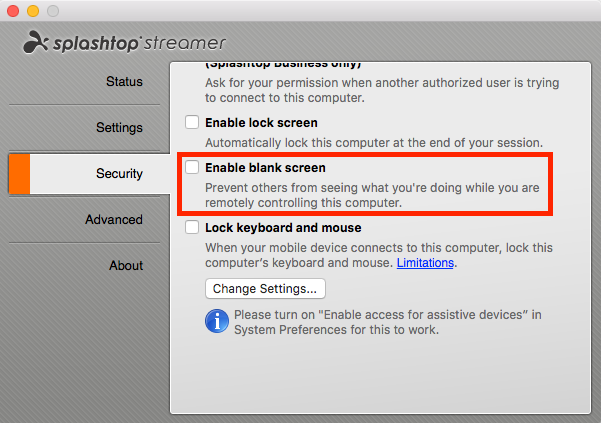Image resolution: width=601 pixels, height=423 pixels.
Task: Open the Status tab
Action: [124, 82]
